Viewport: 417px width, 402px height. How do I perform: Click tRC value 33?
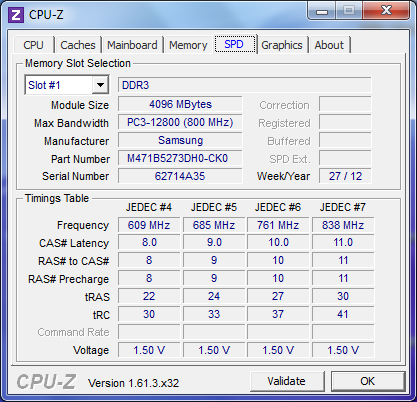(214, 314)
